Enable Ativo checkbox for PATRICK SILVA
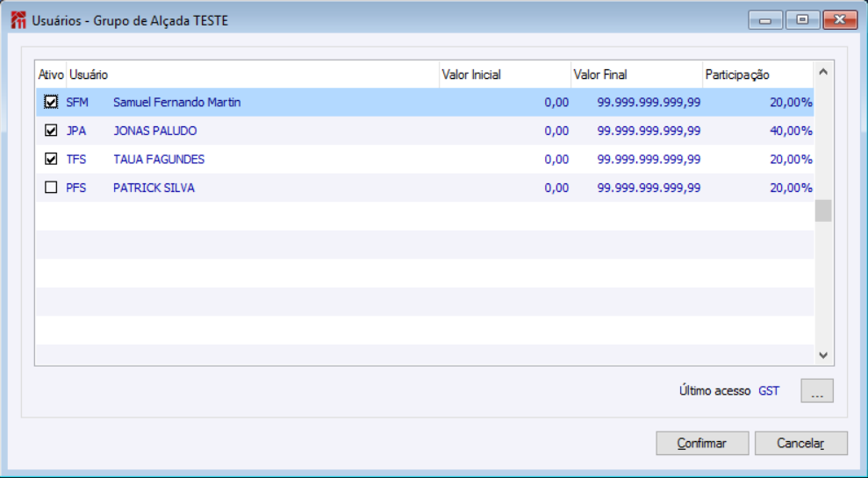The height and width of the screenshot is (478, 868). tap(51, 188)
